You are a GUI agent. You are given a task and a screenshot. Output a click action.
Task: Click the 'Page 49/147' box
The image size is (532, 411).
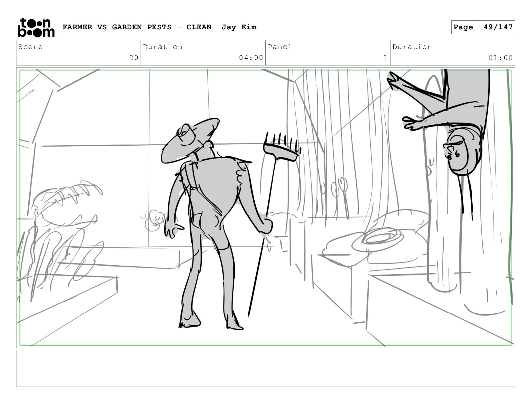[x=483, y=27]
